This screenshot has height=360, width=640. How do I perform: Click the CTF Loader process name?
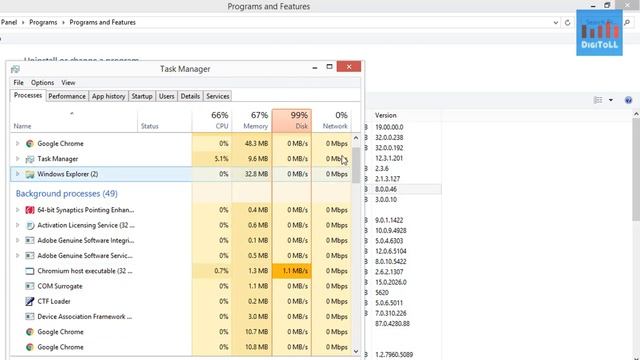point(54,301)
